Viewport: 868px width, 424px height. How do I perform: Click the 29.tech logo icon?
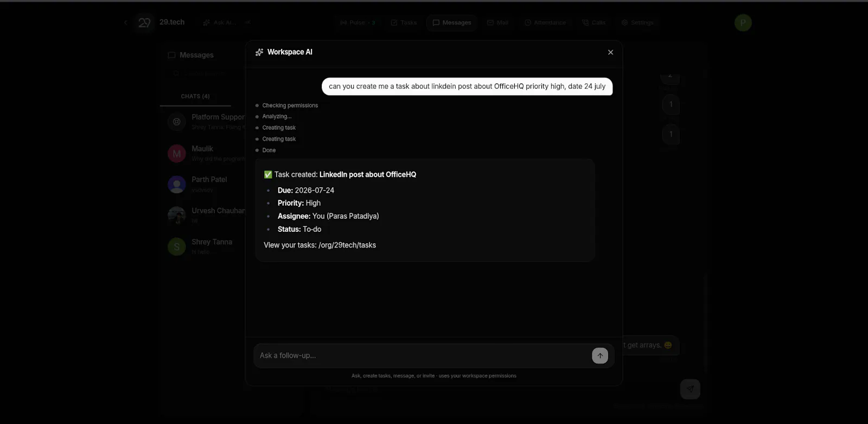point(144,23)
